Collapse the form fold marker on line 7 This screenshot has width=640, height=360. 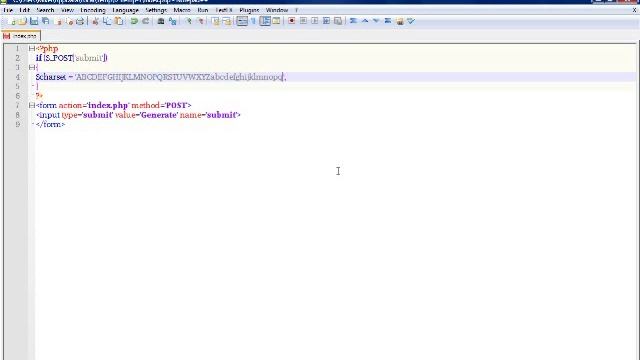click(x=31, y=105)
